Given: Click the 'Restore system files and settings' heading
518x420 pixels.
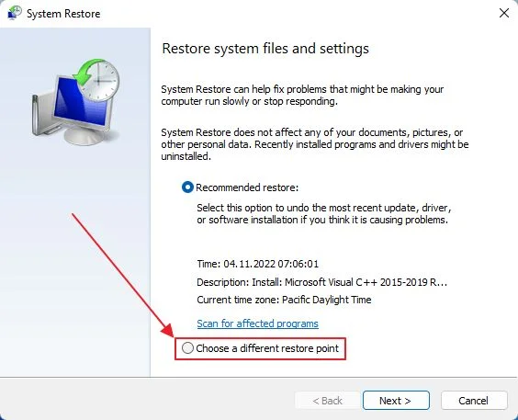Looking at the screenshot, I should (265, 49).
